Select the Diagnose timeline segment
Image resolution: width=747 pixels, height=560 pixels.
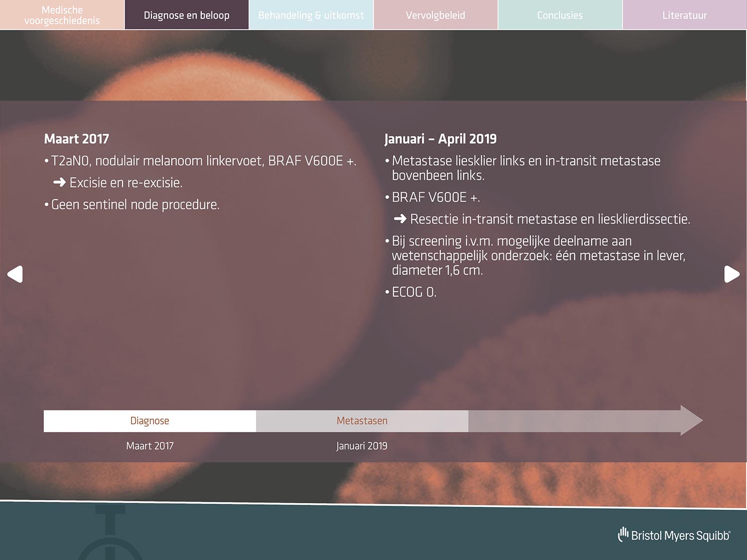click(150, 421)
